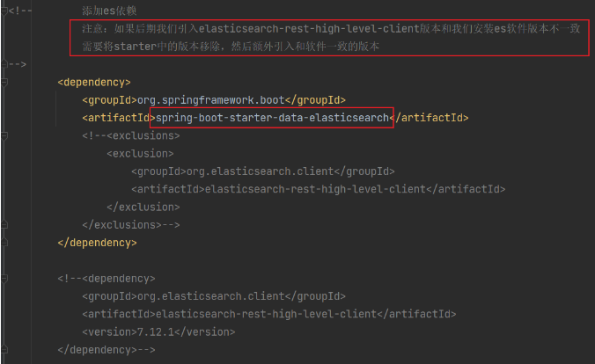Click fold end marker beside </dependency>
The height and width of the screenshot is (364, 595).
4,243
